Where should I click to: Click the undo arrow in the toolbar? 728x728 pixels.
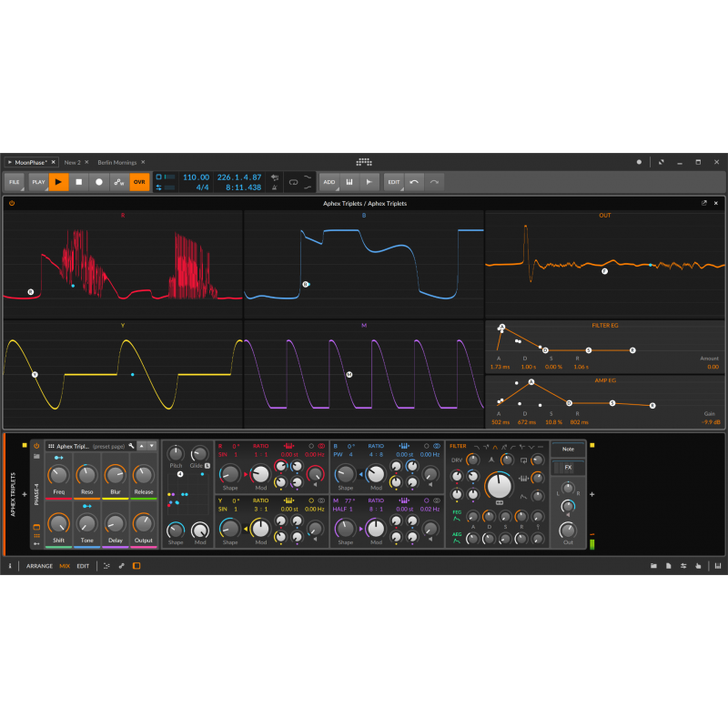click(x=413, y=182)
